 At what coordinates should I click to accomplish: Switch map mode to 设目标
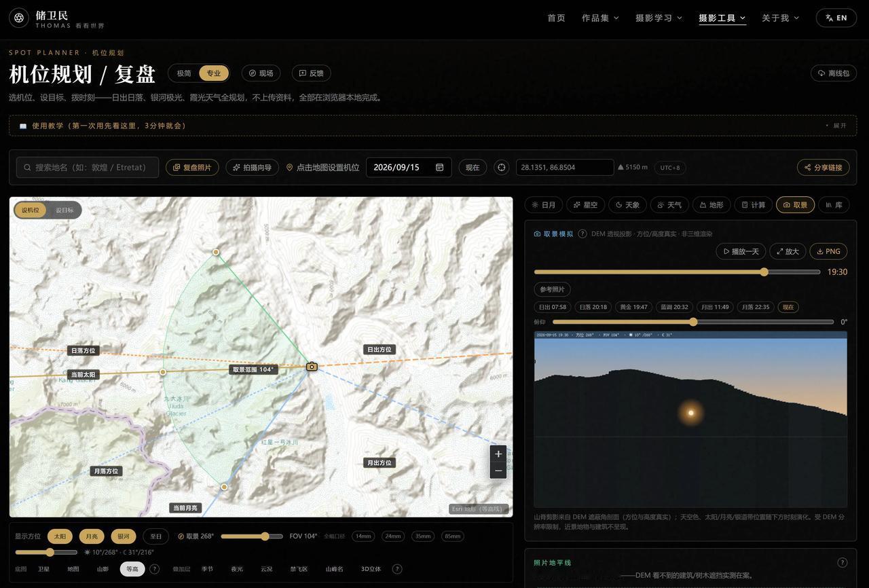coord(64,210)
